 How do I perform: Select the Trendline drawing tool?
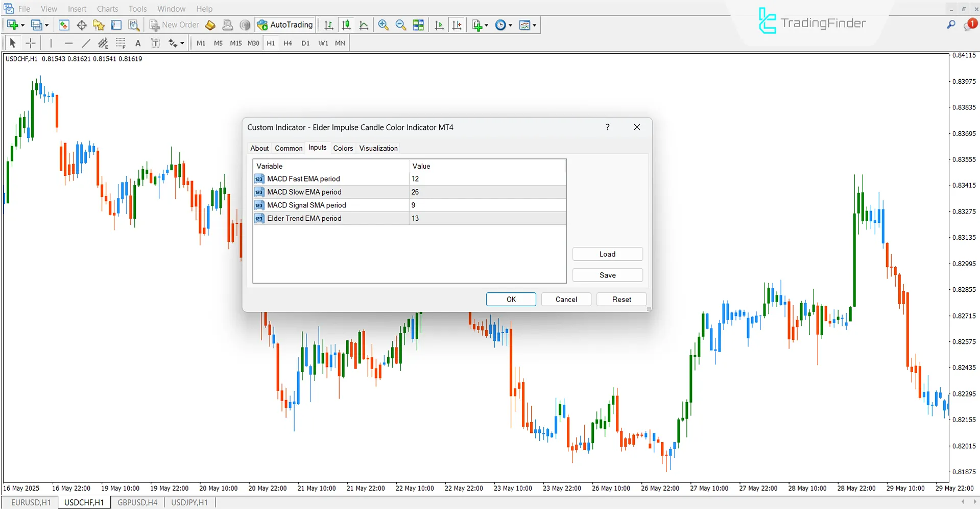click(86, 43)
